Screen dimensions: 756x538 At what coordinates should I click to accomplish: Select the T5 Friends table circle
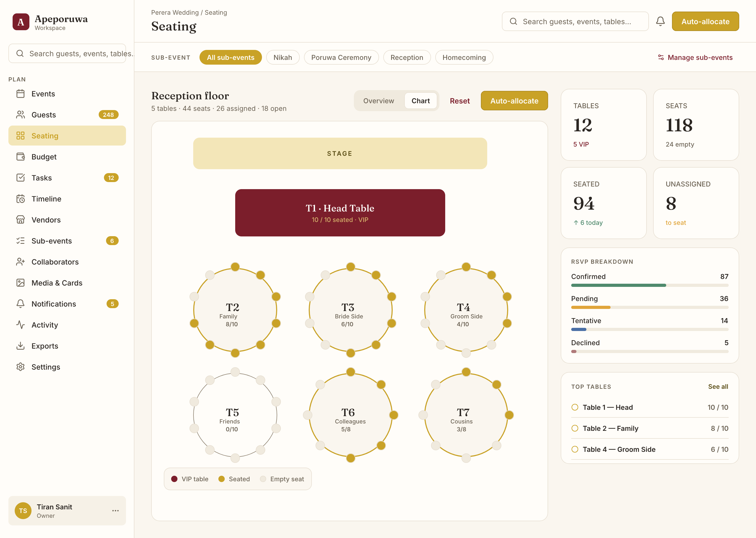click(x=235, y=415)
